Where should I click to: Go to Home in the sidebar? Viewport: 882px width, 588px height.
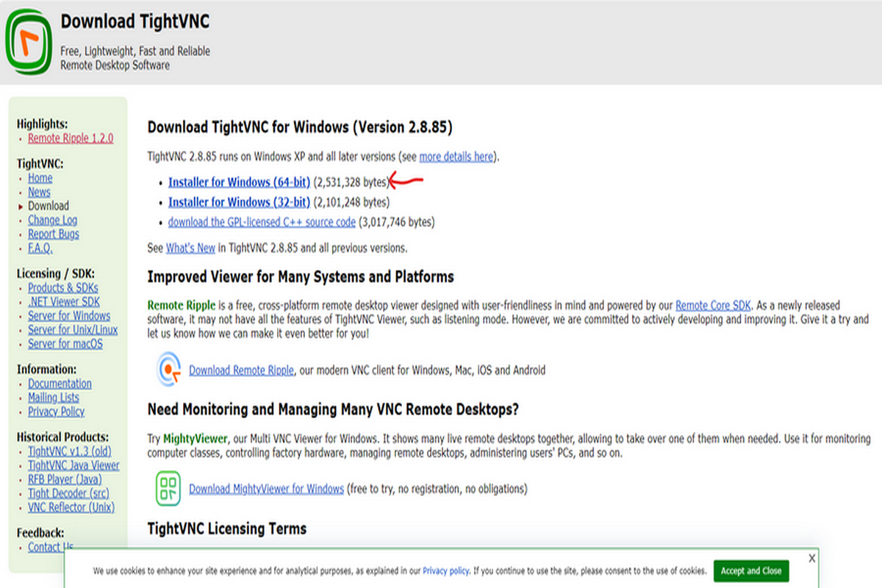[40, 178]
